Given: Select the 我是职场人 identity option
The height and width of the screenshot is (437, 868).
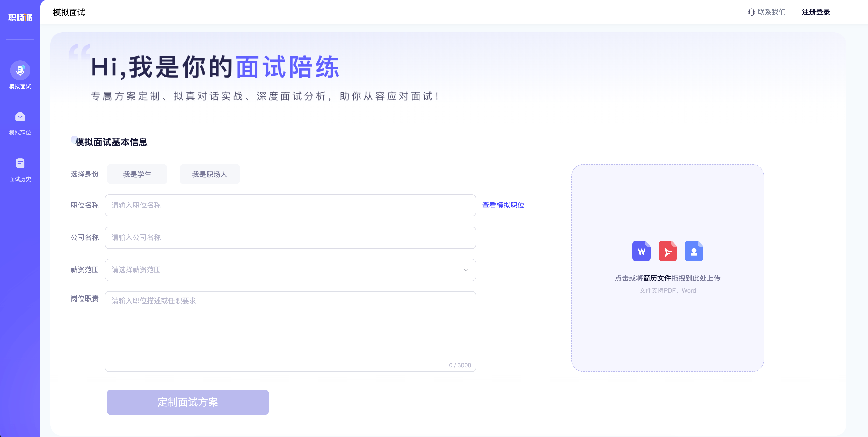Looking at the screenshot, I should (x=210, y=174).
